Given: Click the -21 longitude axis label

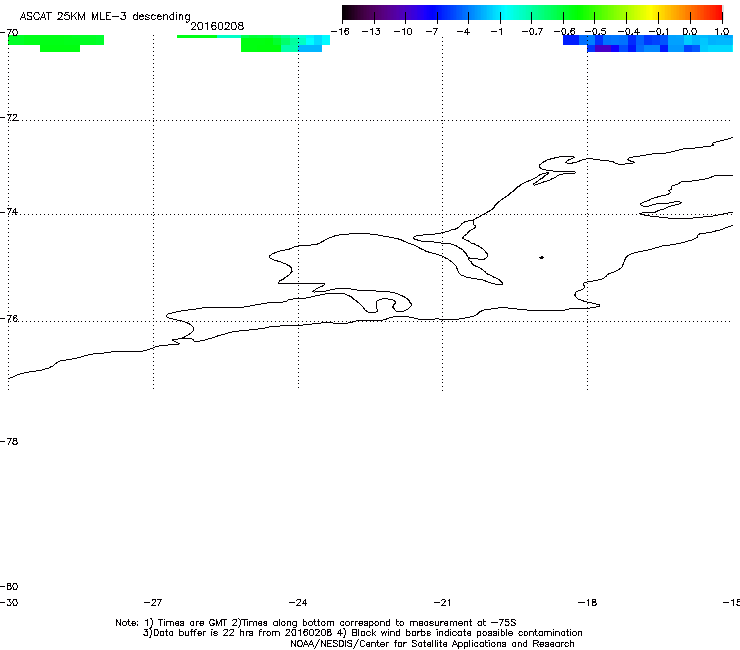Looking at the screenshot, I should click(442, 602).
